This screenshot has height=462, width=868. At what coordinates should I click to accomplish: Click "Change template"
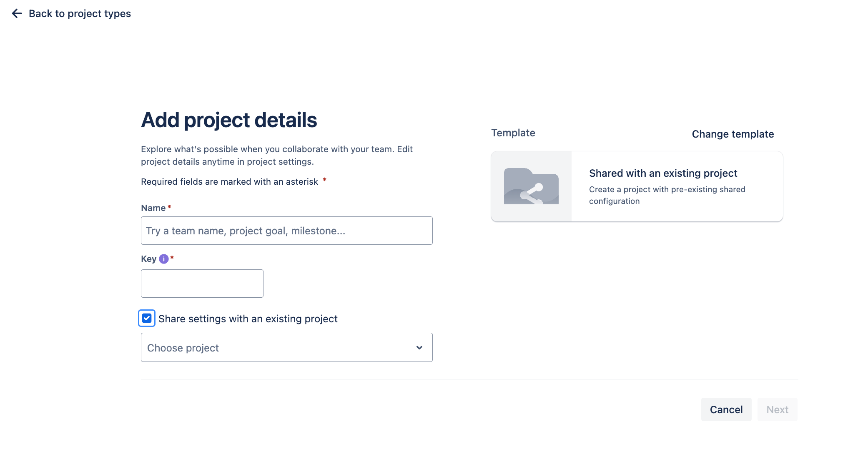pos(733,134)
